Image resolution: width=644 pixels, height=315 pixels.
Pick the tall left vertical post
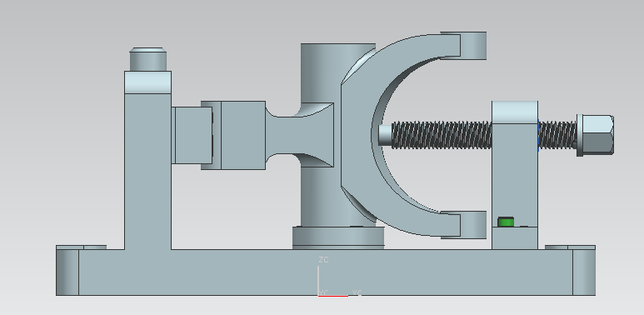point(147,172)
